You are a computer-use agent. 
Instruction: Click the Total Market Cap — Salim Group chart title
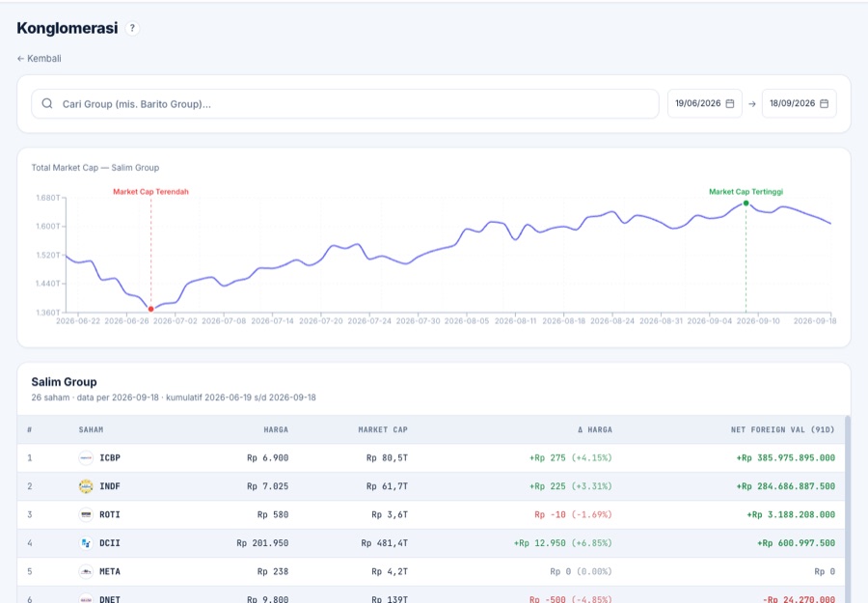click(95, 168)
